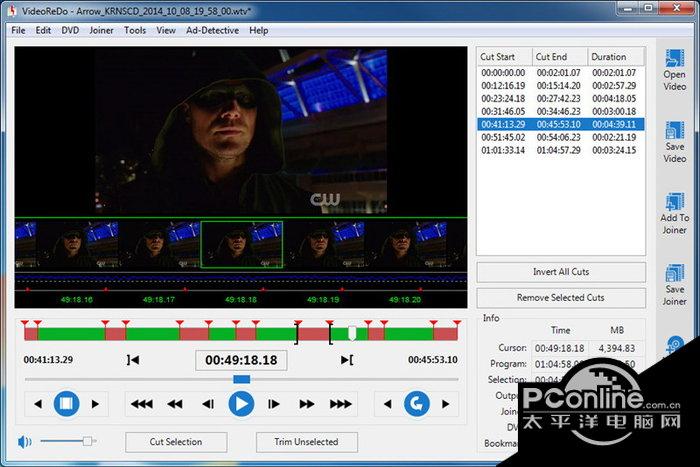Open the Ad-Detective menu
Screen dimensions: 700x467
[212, 30]
